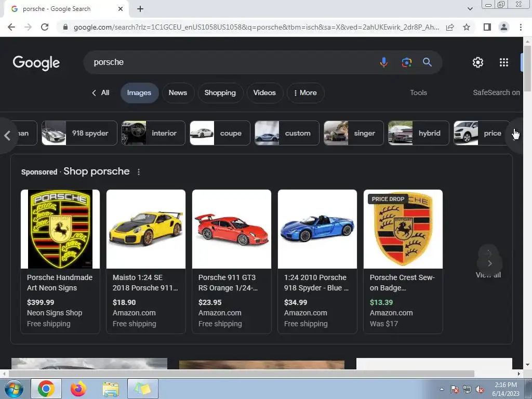Open SafeSearch on settings
This screenshot has width=532, height=399.
pos(496,92)
